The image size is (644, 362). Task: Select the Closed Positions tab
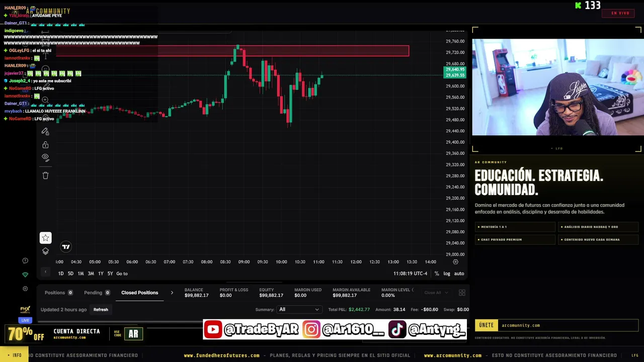click(x=139, y=293)
